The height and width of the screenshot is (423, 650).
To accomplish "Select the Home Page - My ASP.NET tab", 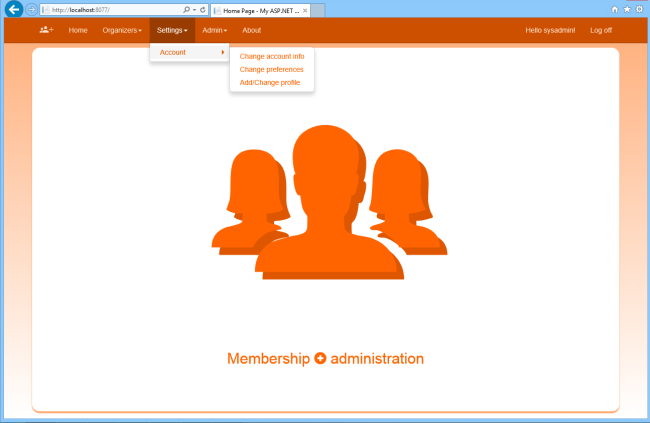I will click(x=260, y=11).
